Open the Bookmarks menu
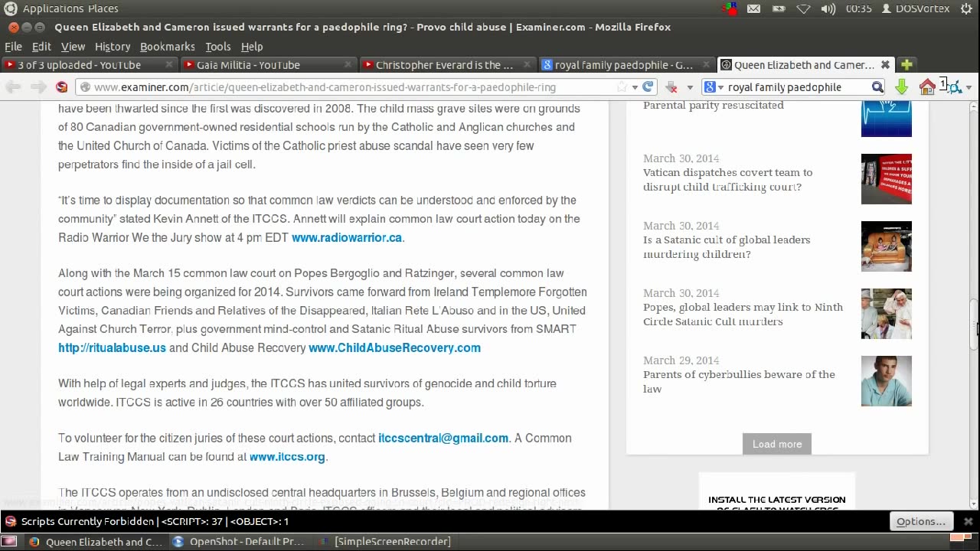Viewport: 980px width, 551px height. [167, 47]
